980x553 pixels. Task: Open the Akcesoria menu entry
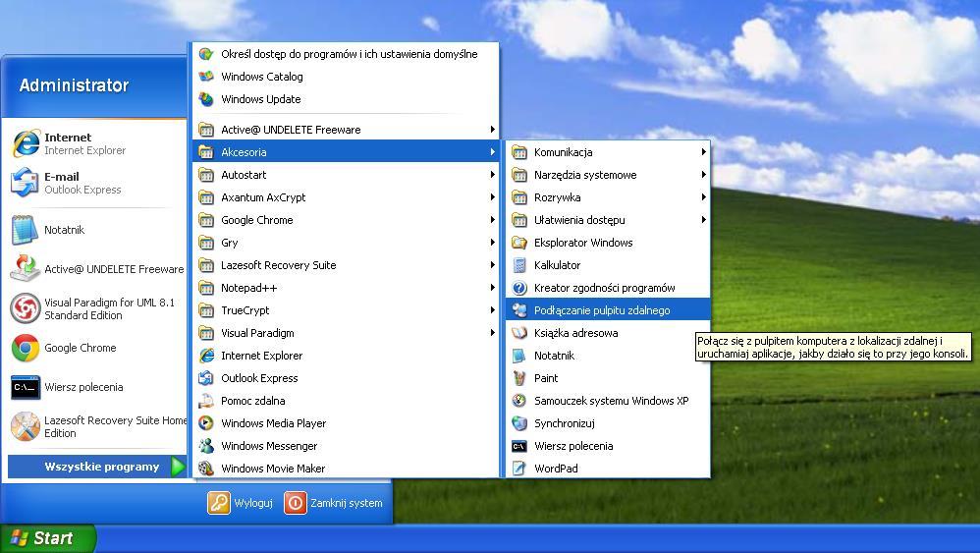(346, 152)
